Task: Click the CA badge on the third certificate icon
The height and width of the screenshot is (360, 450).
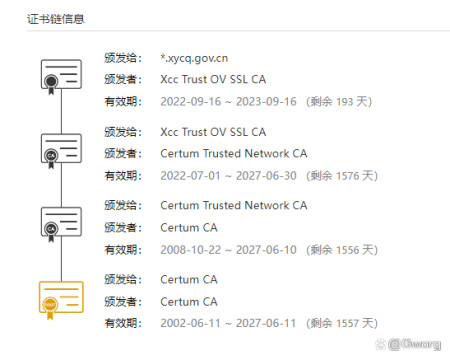Action: click(51, 231)
